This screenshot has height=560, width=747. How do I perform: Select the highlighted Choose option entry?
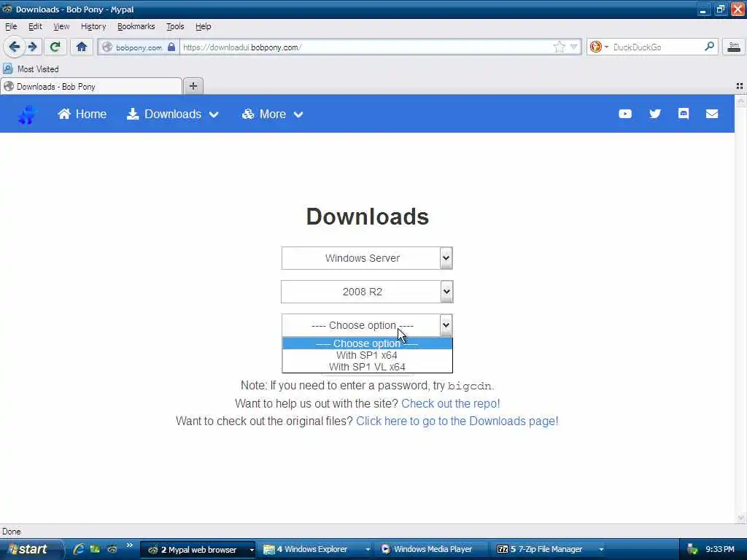click(368, 343)
